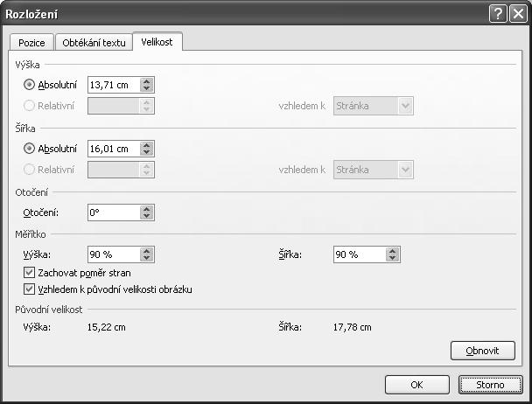The image size is (532, 404).
Task: Click the Původní velikost section label
Action: (x=48, y=310)
